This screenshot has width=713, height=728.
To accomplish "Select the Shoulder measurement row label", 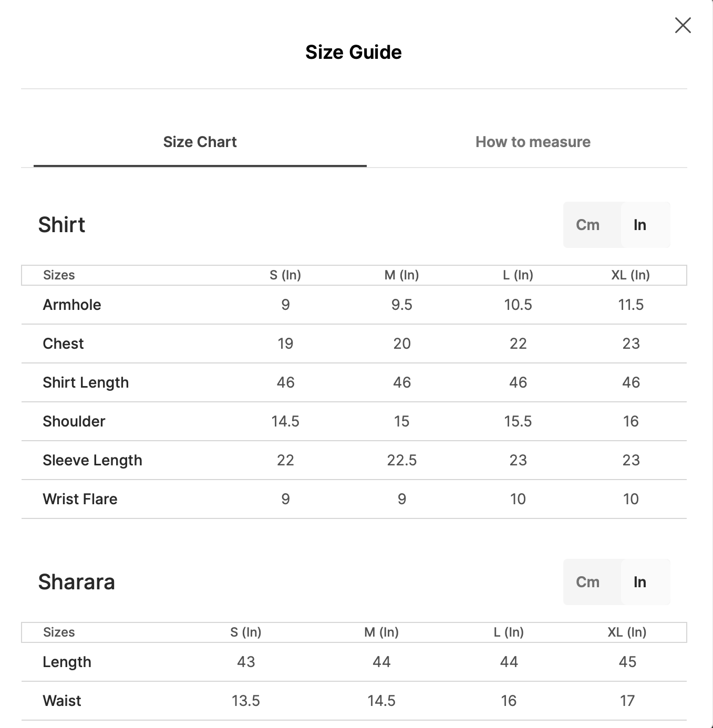I will [x=74, y=421].
